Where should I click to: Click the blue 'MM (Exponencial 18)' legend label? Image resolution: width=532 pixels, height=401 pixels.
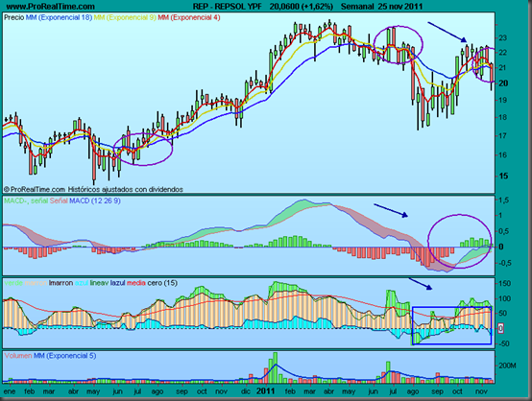pos(59,17)
